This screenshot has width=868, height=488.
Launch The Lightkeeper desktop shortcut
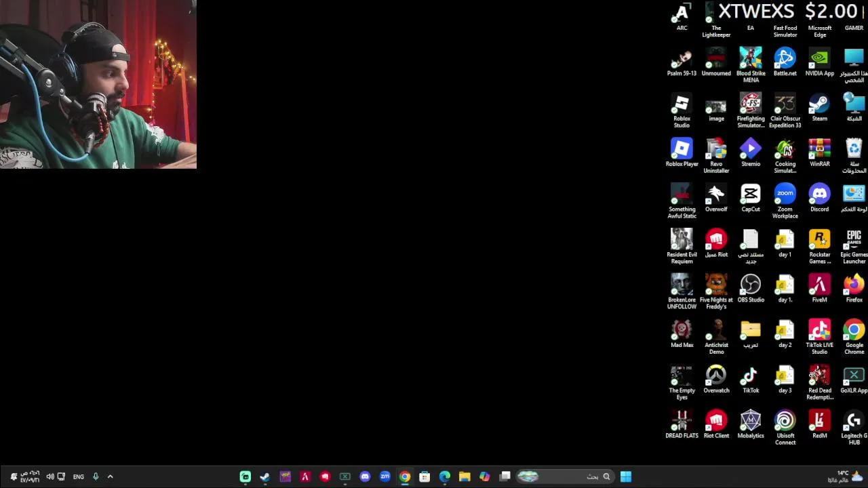click(x=716, y=20)
